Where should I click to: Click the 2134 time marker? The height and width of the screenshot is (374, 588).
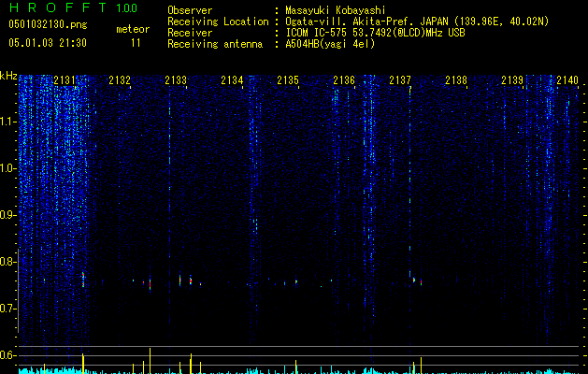click(x=232, y=80)
